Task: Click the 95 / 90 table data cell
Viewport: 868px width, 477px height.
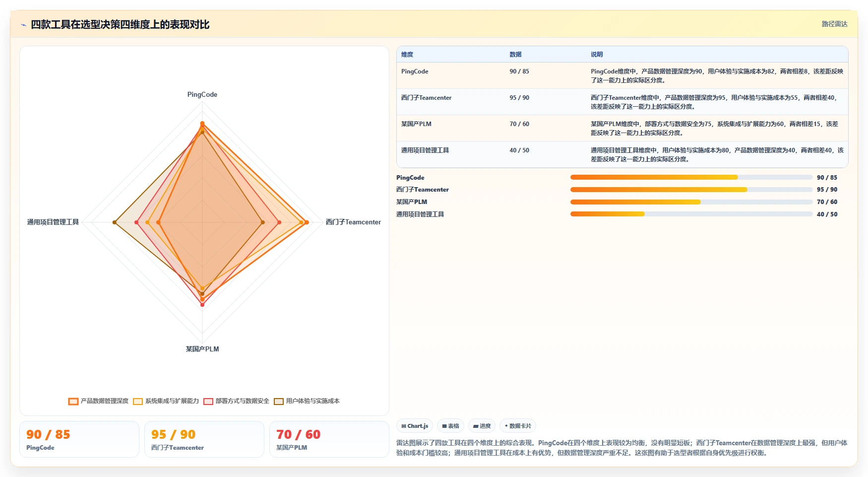Action: (x=546, y=102)
